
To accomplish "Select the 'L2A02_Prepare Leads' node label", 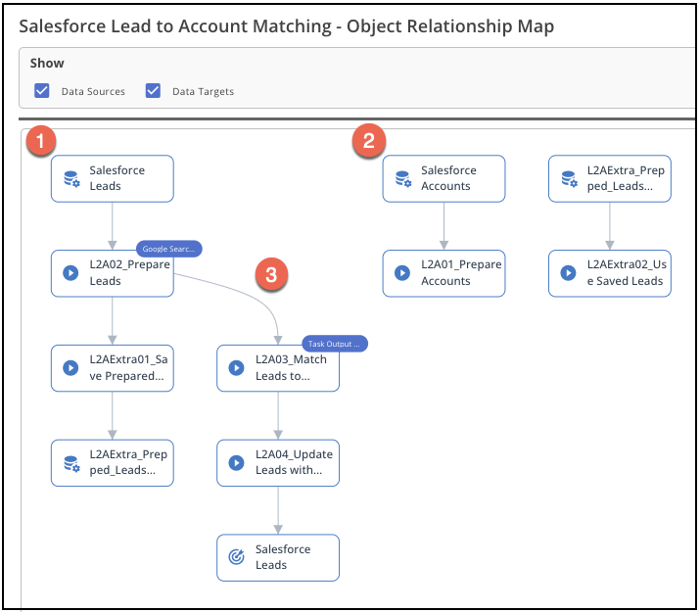I will (x=130, y=273).
